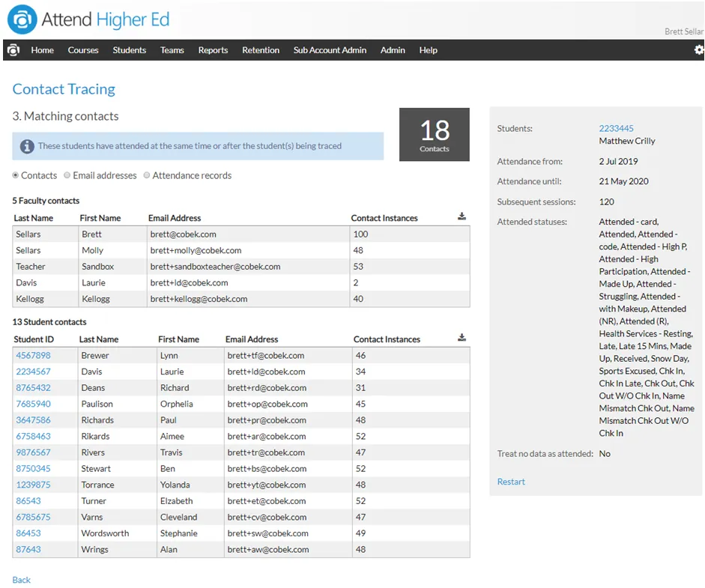Download the Faculty contacts table
Screen dimensions: 705x588
tap(462, 216)
